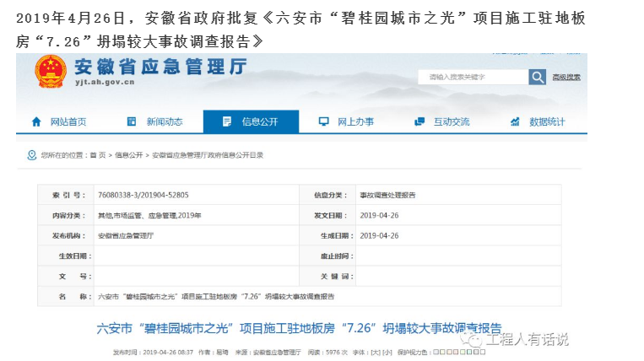Image resolution: width=644 pixels, height=361 pixels.
Task: Click the home icon beside 网站首页
Action: pos(35,121)
